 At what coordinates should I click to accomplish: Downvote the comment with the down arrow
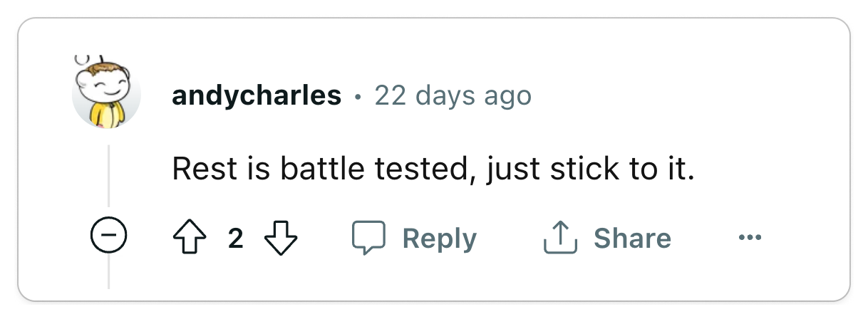coord(281,238)
